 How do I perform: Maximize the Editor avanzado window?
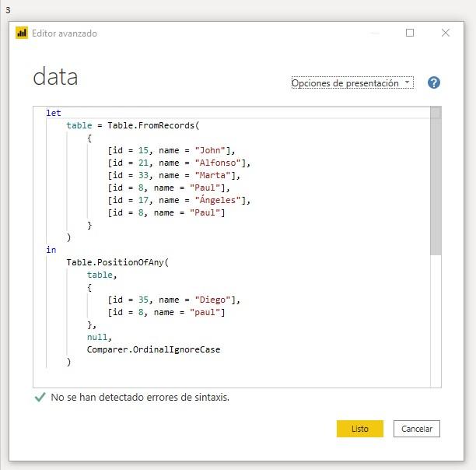410,33
